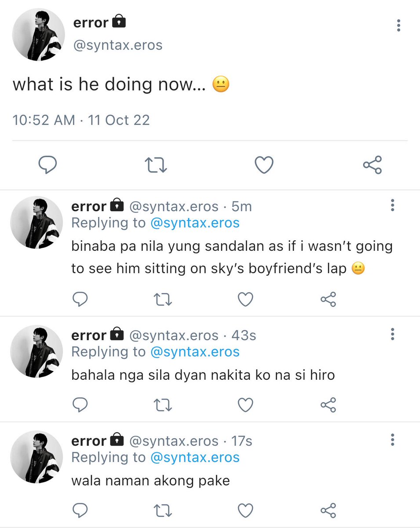Open the main tweet's timestamp 10:52 AM
The width and height of the screenshot is (420, 528).
[x=44, y=120]
